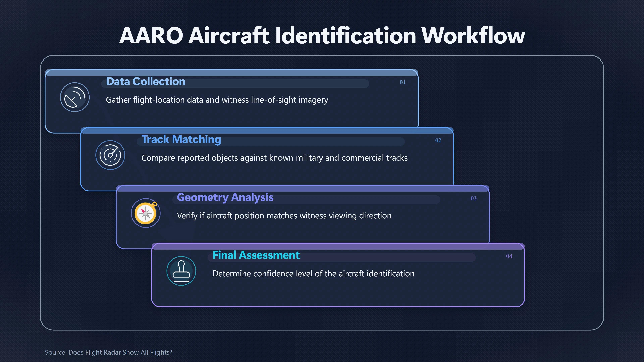The width and height of the screenshot is (644, 362).
Task: Click the source note 'Does Flight Radar Show All Flights?'
Action: [x=121, y=352]
